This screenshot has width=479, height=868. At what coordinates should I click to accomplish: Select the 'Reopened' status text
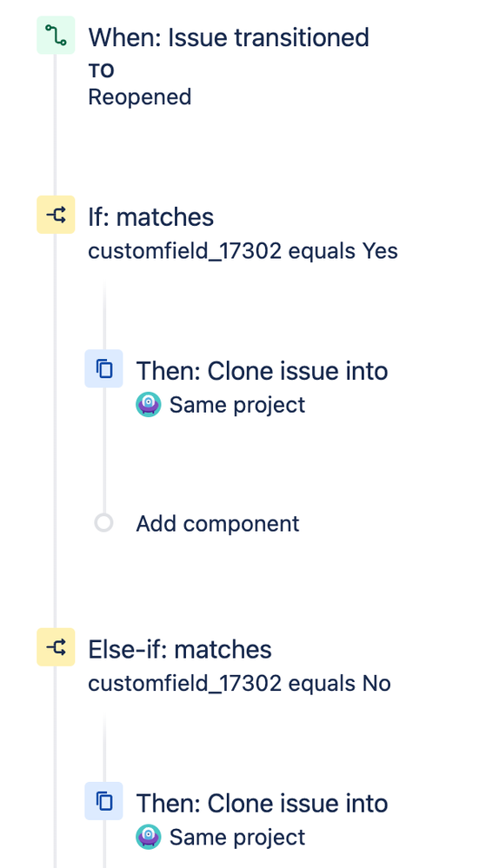click(x=140, y=97)
